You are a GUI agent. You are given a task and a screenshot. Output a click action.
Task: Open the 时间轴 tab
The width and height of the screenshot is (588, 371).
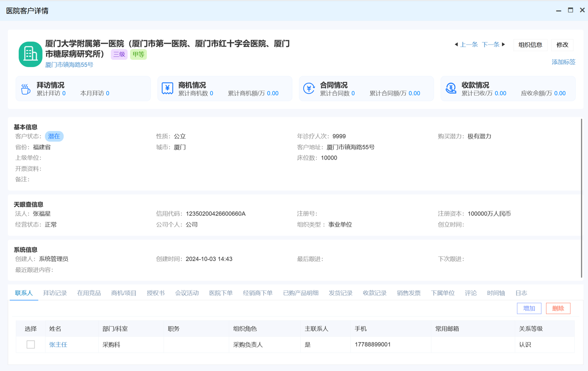pos(496,292)
